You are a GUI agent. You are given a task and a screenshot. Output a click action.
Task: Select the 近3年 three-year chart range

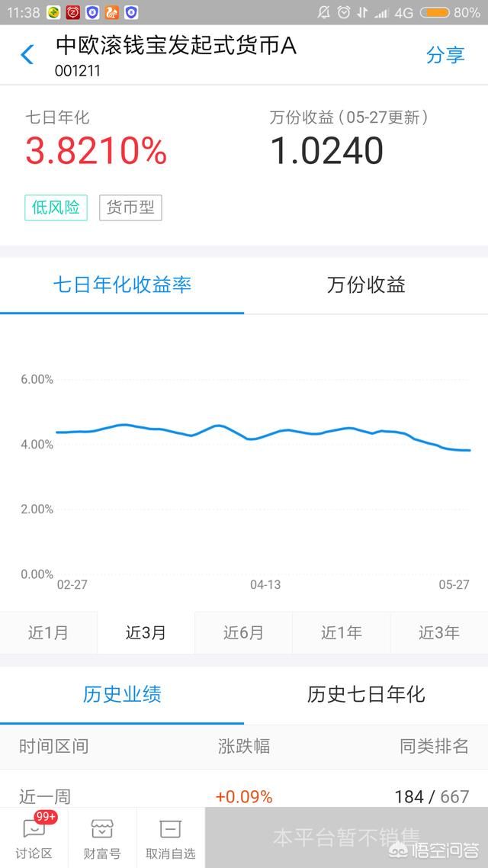tap(438, 633)
